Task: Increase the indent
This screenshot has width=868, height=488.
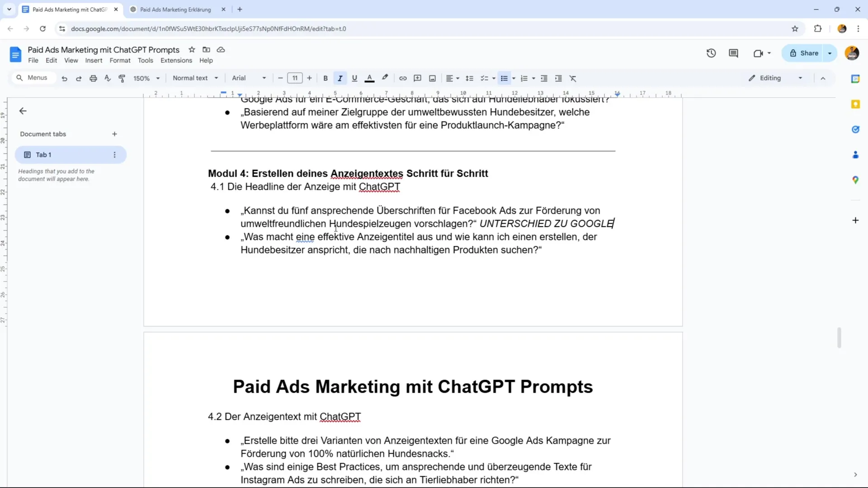Action: click(x=558, y=78)
